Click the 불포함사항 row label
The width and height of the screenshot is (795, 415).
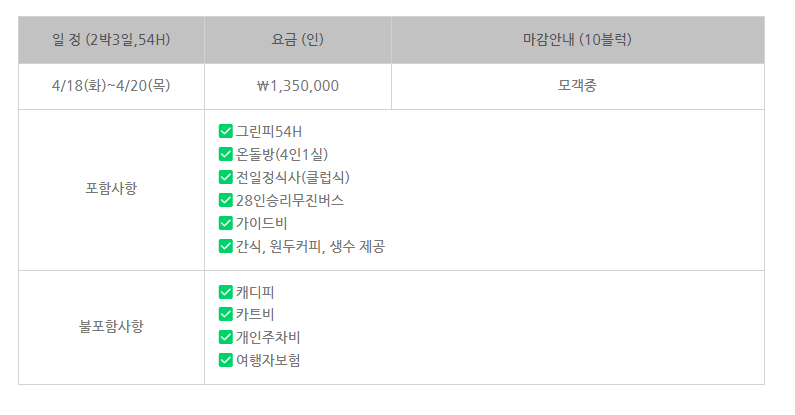coord(112,326)
